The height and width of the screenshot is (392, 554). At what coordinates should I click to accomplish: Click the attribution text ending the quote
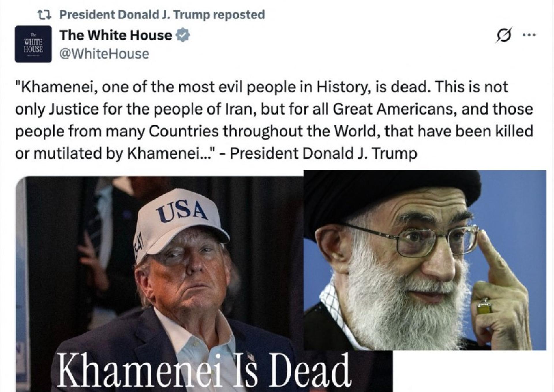point(323,153)
